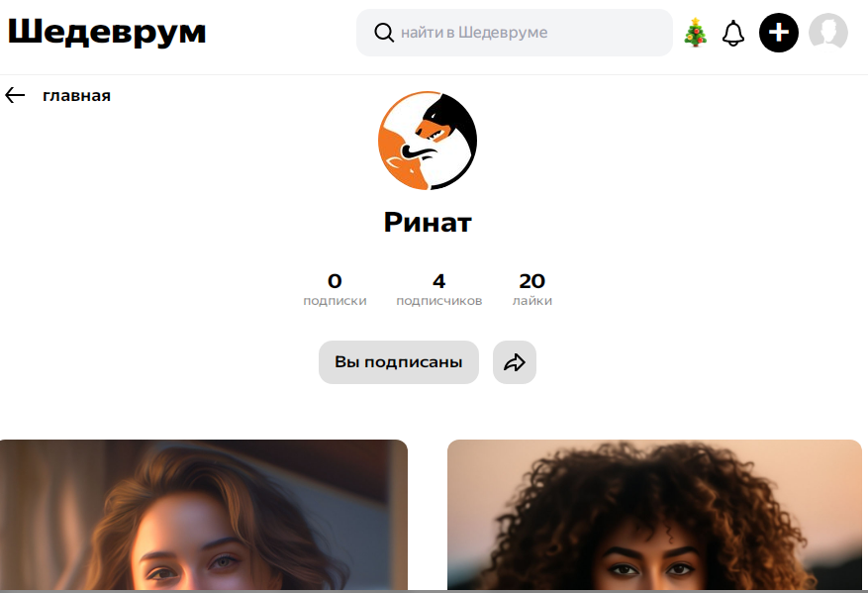
Task: Click the black plus create button
Action: click(x=778, y=33)
